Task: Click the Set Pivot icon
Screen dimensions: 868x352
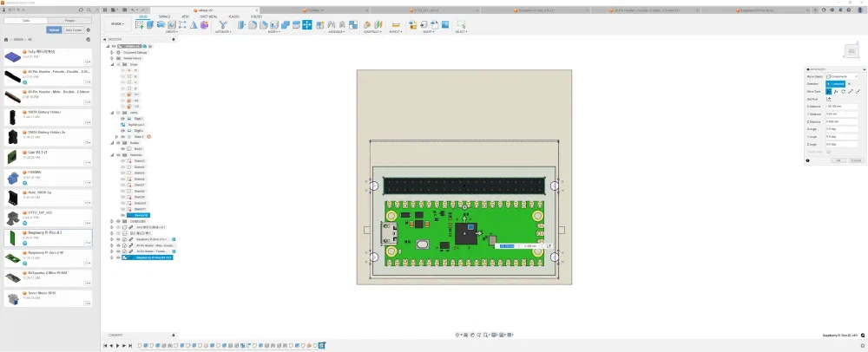Action: pos(830,99)
